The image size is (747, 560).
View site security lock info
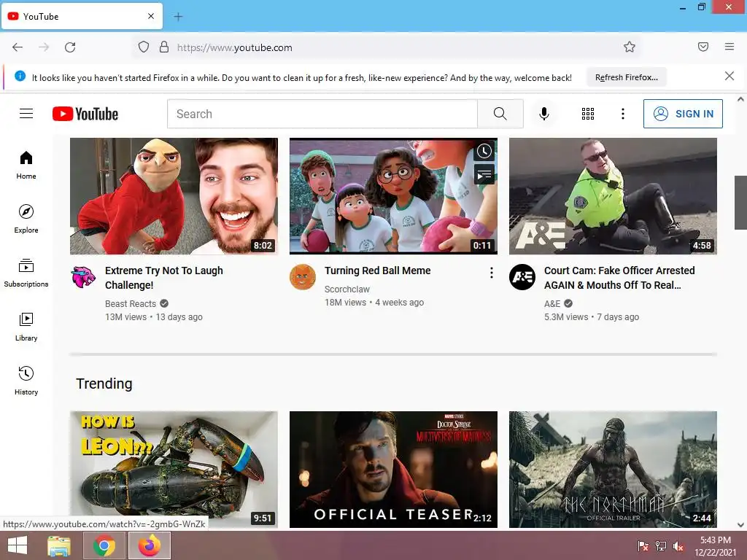pos(164,47)
